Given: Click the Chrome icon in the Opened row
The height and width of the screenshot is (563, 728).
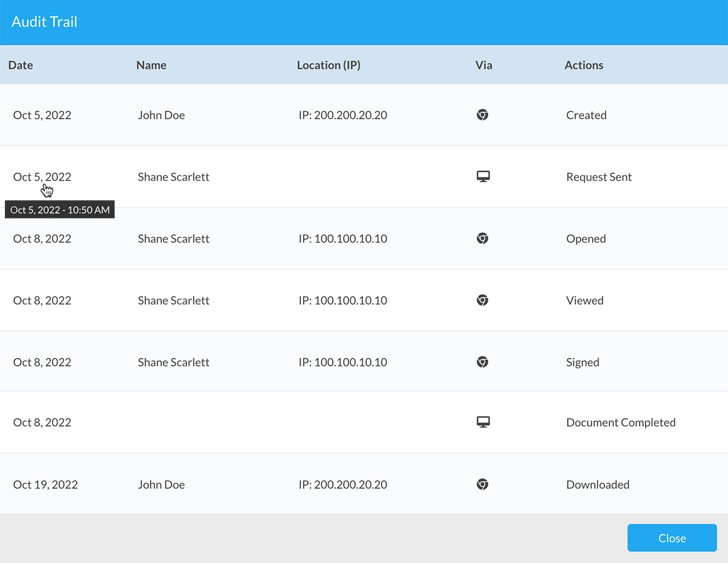Looking at the screenshot, I should [482, 239].
